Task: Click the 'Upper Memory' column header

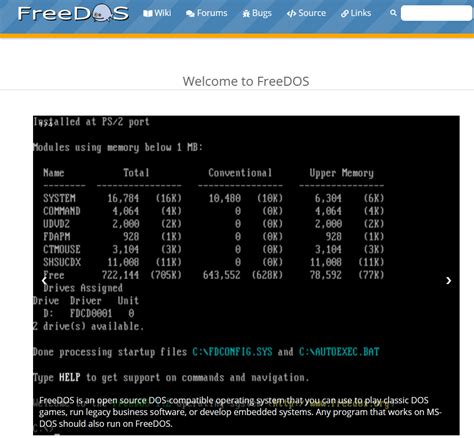Action: tap(341, 173)
